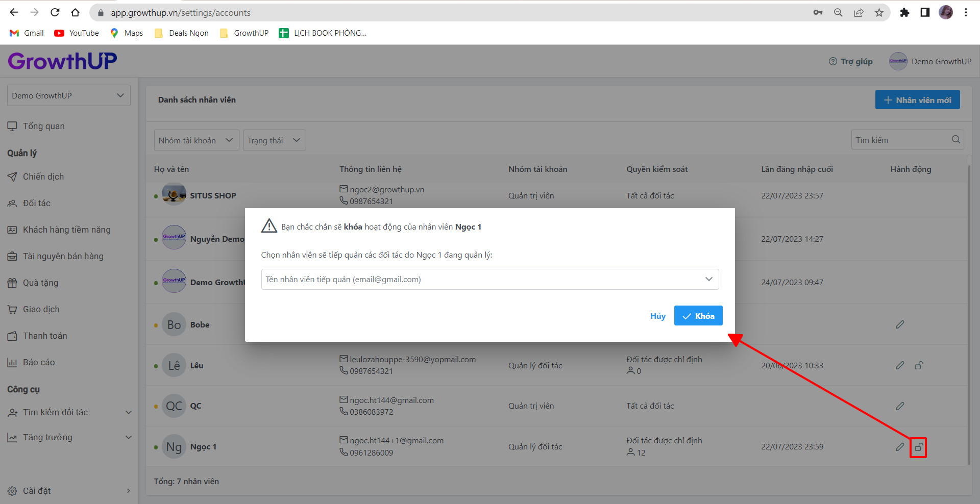This screenshot has width=980, height=504.
Task: Click the search magnifier icon in Tìm kiếm
Action: pyautogui.click(x=955, y=140)
